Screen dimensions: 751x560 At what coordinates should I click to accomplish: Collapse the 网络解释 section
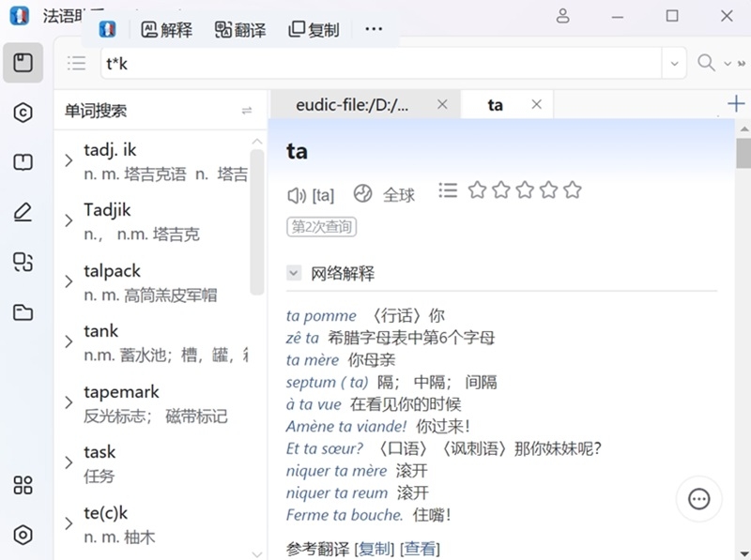pyautogui.click(x=294, y=273)
